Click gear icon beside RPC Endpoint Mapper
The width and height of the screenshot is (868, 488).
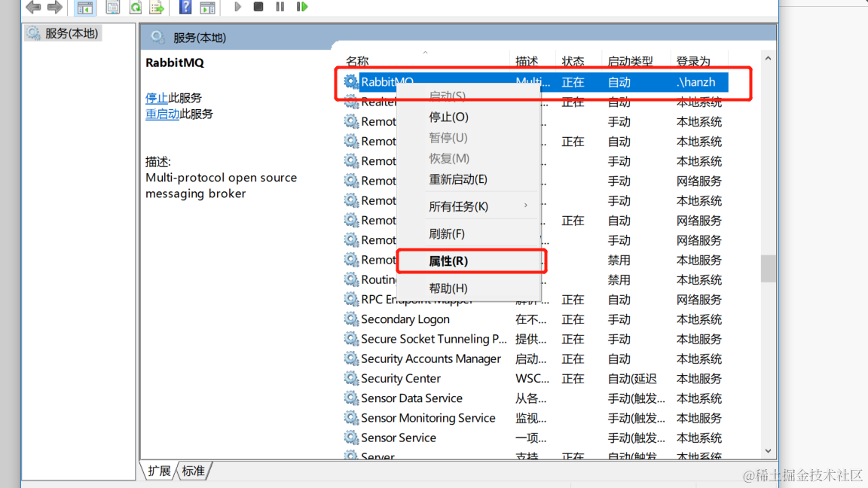[x=351, y=299]
